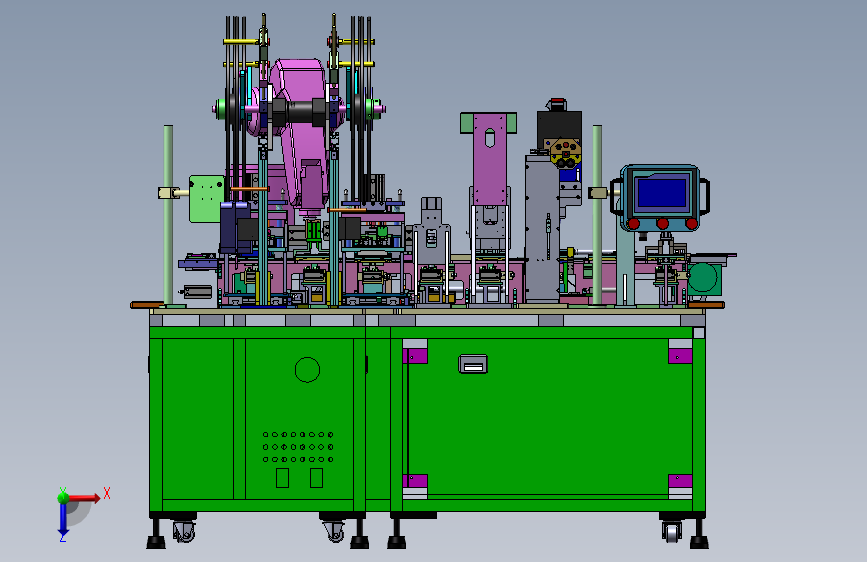
Task: Select the black shaft coupling across the robot top
Action: pos(298,112)
